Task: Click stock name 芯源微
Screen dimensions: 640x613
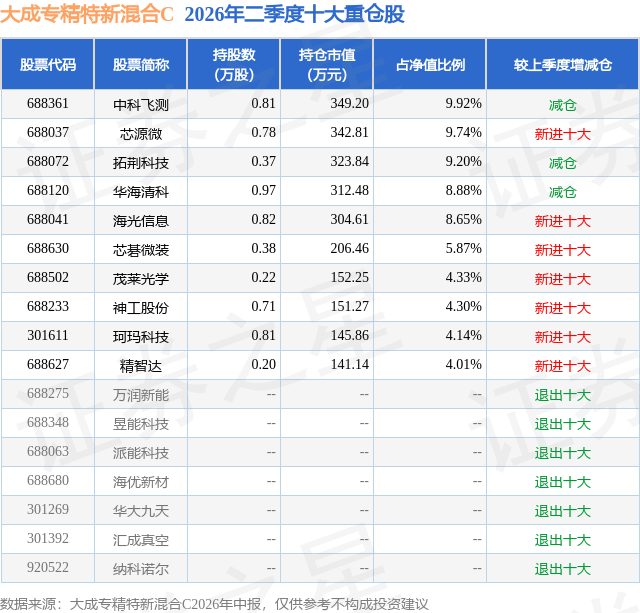Action: [141, 133]
